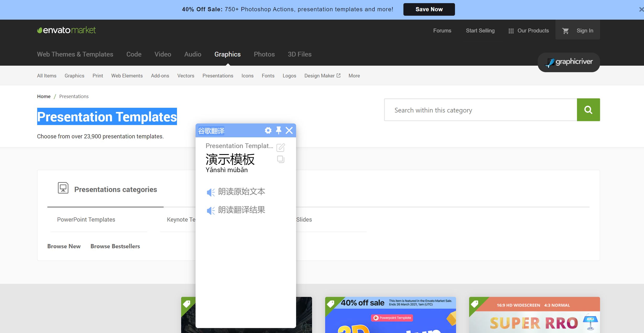
Task: Click Browse Bestsellers
Action: coord(115,246)
